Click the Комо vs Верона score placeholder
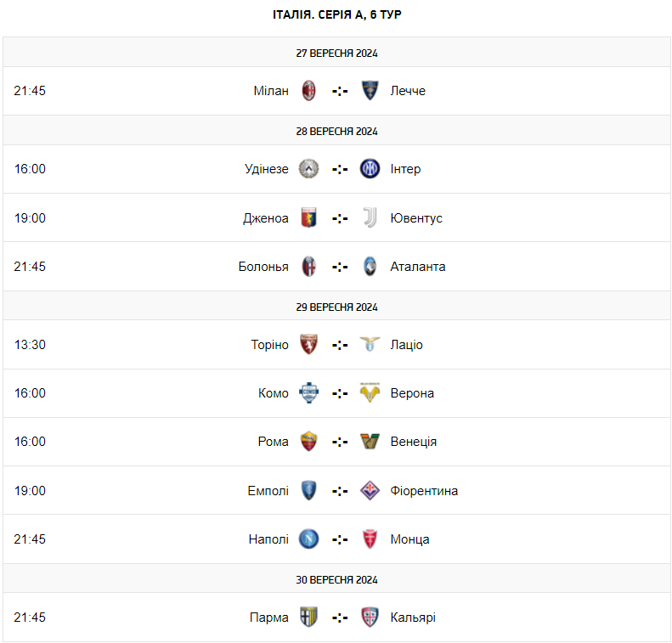Viewport: 672px width, 643px height. (x=340, y=393)
